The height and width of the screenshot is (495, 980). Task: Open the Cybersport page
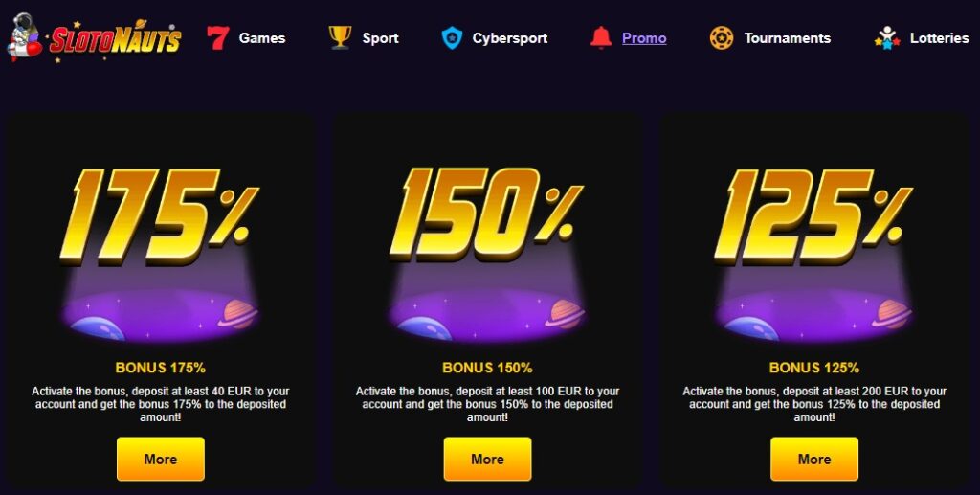[510, 38]
